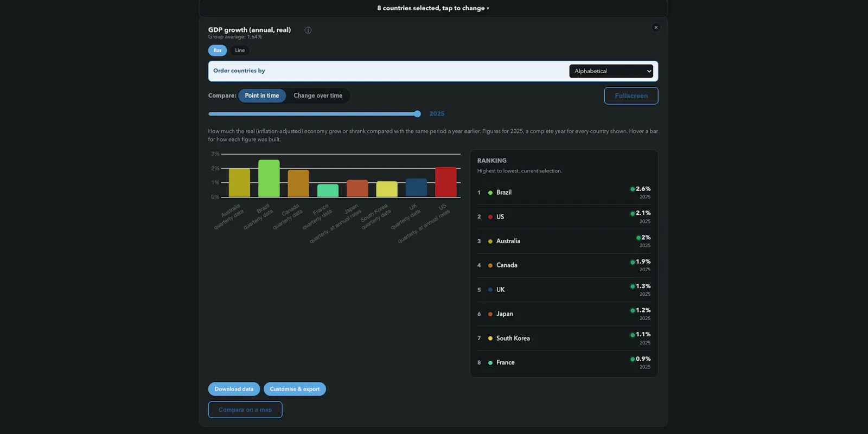Viewport: 868px width, 434px height.
Task: Open Customise & export
Action: click(x=295, y=389)
